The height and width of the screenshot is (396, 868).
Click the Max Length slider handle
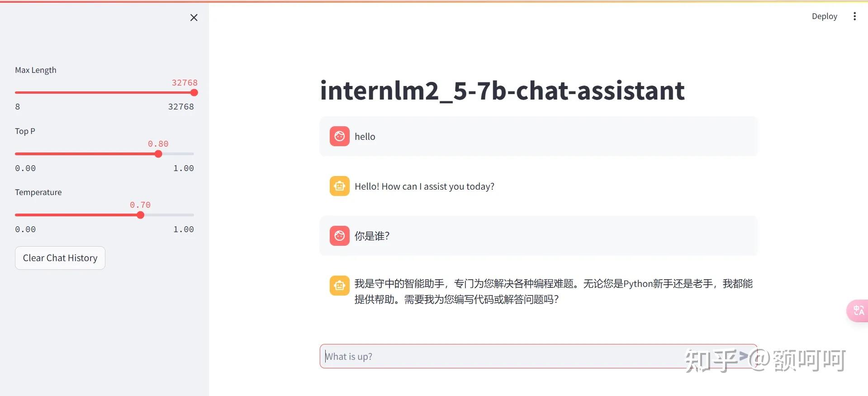pos(194,93)
